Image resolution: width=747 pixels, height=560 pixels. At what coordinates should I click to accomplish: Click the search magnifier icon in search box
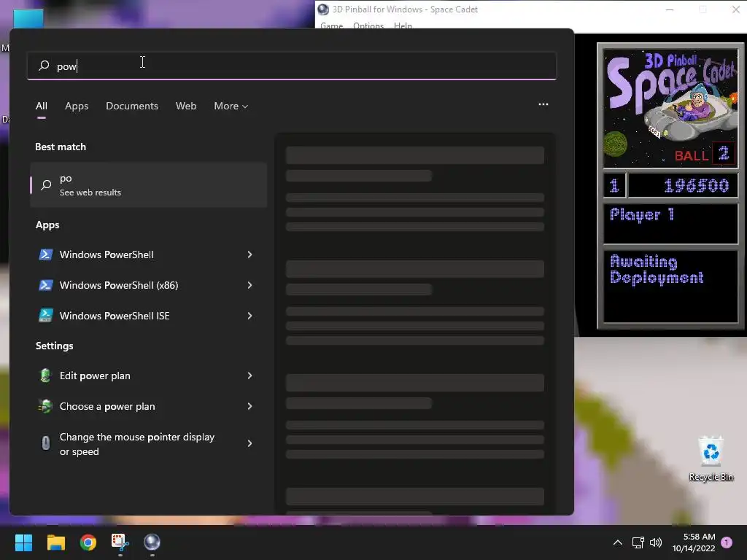[44, 65]
